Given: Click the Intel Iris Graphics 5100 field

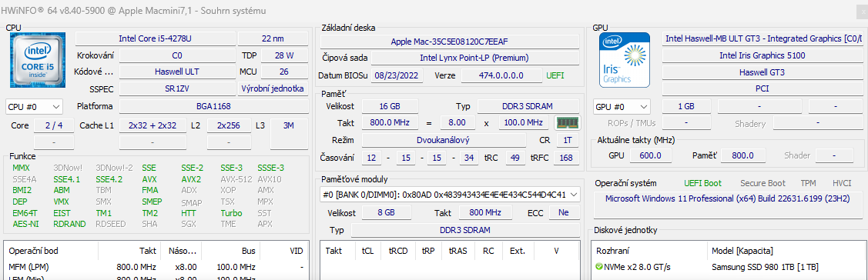Looking at the screenshot, I should point(762,55).
